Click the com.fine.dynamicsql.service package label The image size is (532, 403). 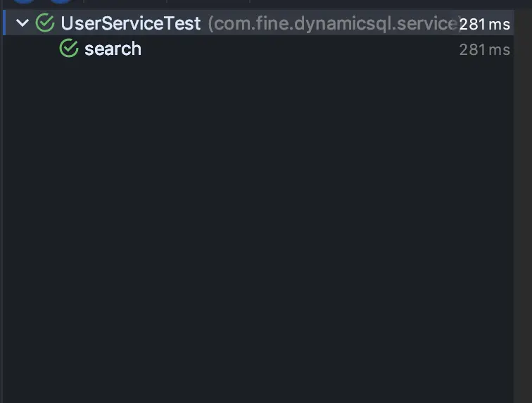(334, 23)
